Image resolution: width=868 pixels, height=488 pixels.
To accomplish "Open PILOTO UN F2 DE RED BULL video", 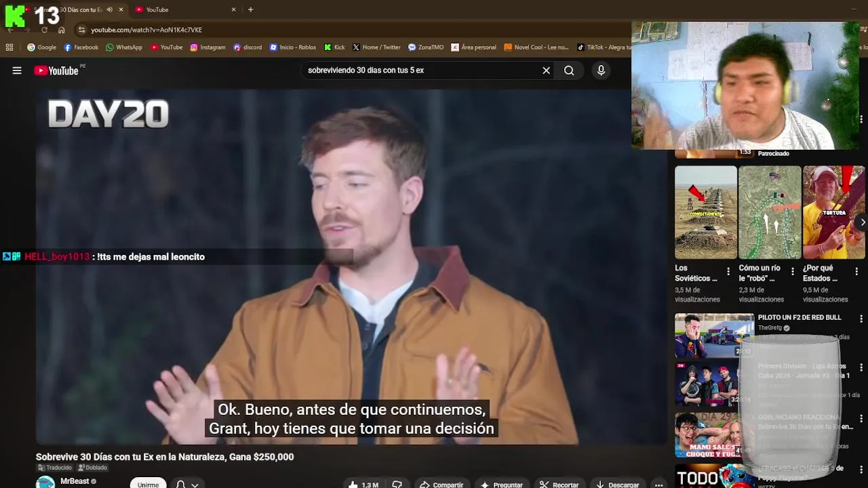I will point(800,317).
